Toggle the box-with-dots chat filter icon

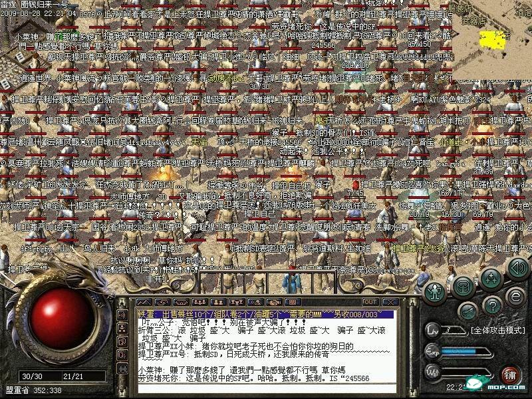(123, 355)
